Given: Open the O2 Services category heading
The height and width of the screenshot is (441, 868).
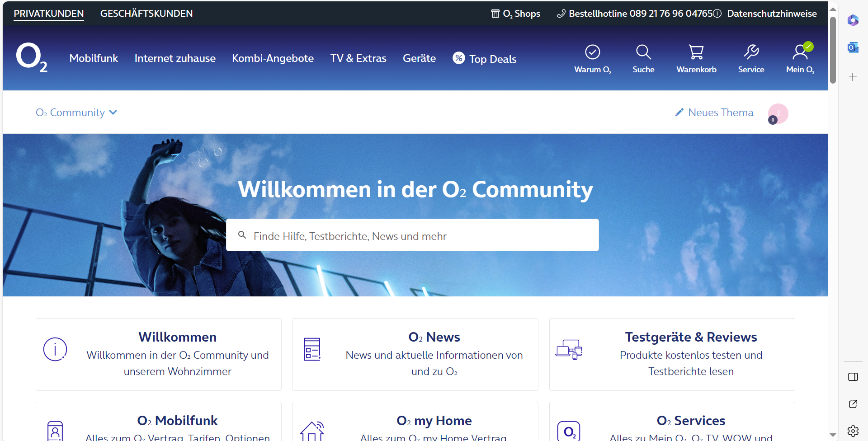Looking at the screenshot, I should click(x=691, y=421).
